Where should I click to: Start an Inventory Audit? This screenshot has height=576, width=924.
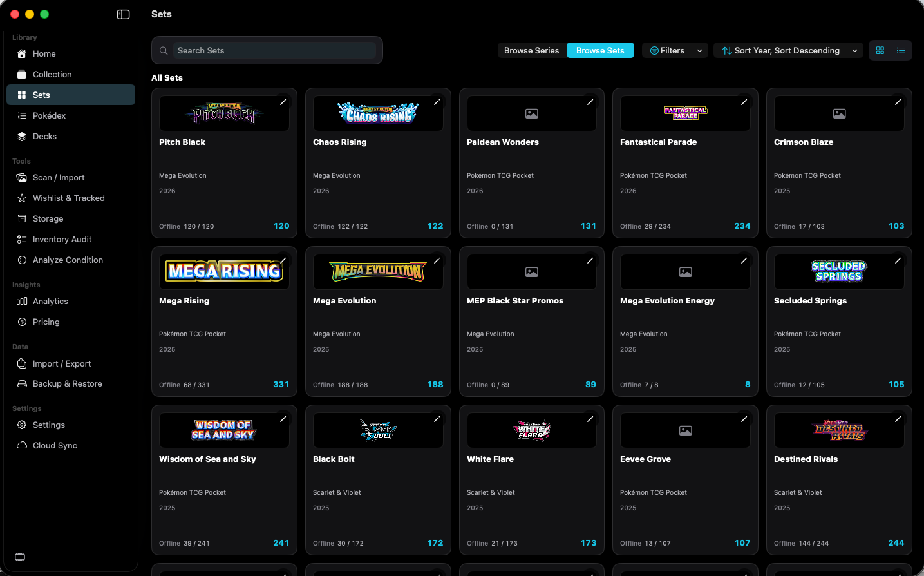click(71, 239)
